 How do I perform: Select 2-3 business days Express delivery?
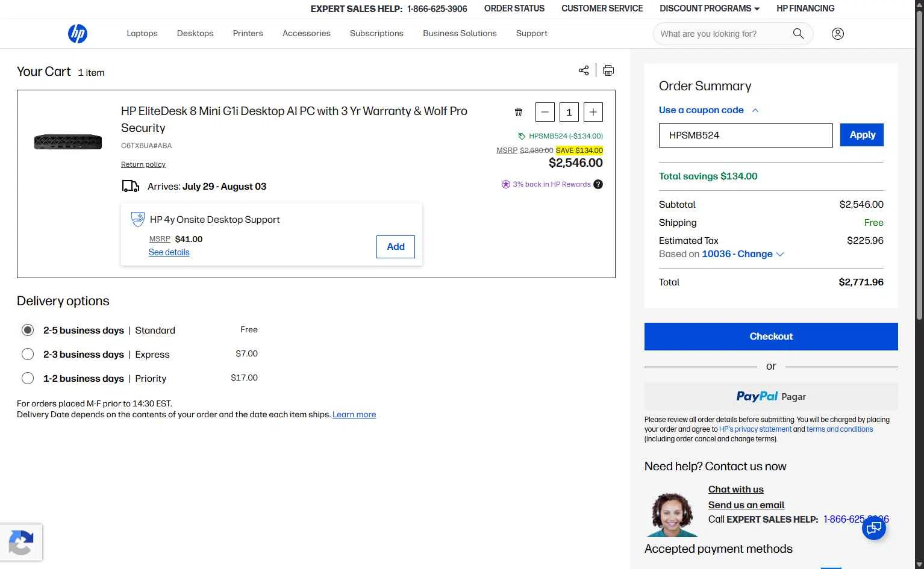pos(28,354)
